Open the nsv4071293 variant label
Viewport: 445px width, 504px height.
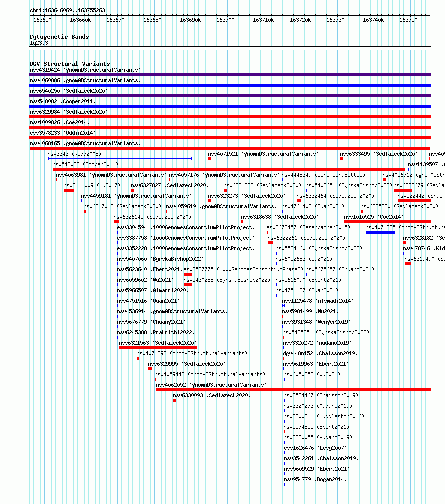coord(192,353)
